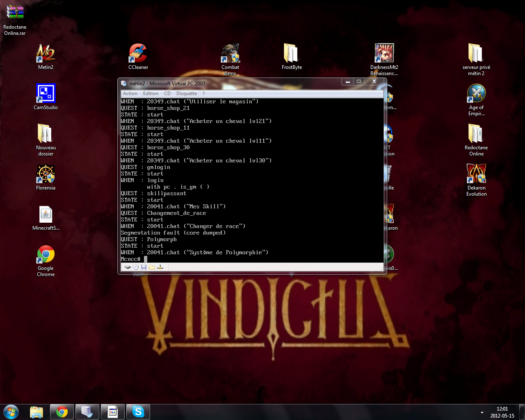Select the Metin2 desktop shortcut

pos(46,57)
